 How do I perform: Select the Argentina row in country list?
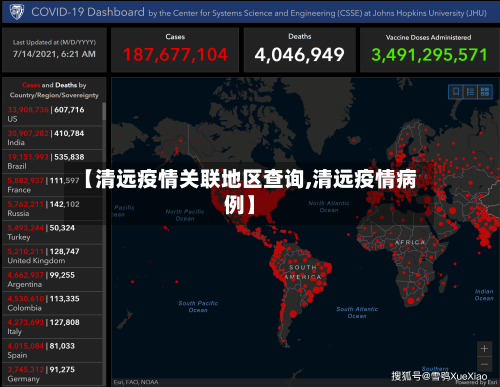[x=52, y=280]
